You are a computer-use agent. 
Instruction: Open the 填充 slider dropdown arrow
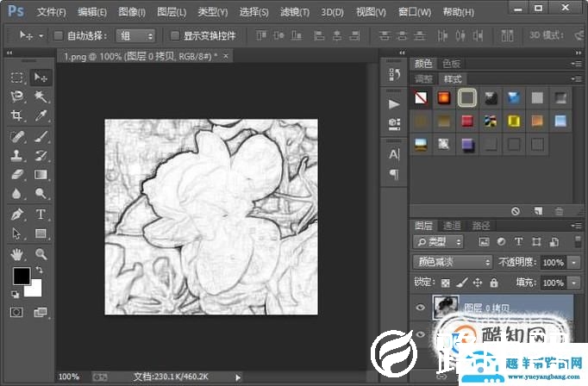(573, 283)
